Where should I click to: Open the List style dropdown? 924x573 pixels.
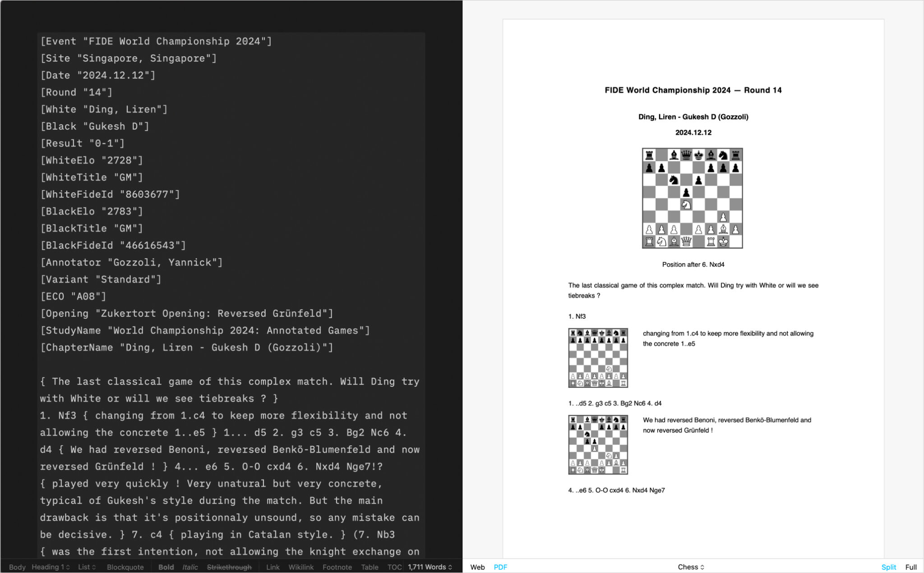[x=85, y=567]
